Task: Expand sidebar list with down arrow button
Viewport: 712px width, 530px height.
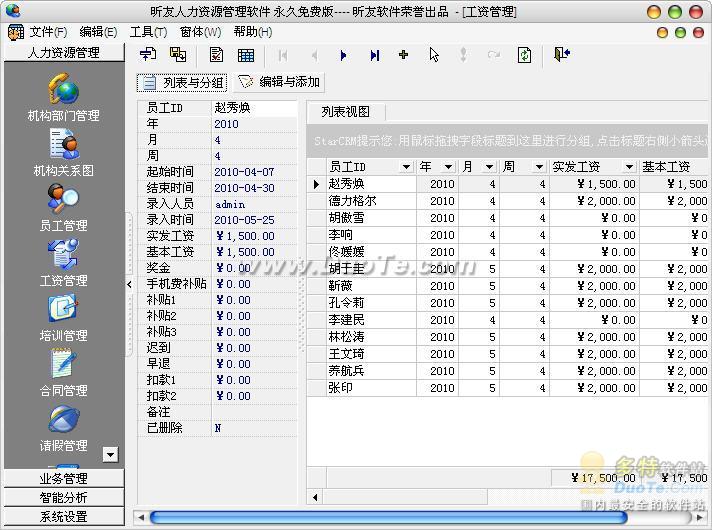Action: 110,454
